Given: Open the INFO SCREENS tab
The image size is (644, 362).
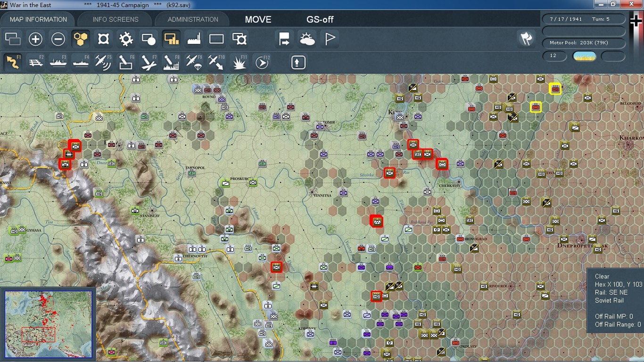Looking at the screenshot, I should pos(116,19).
